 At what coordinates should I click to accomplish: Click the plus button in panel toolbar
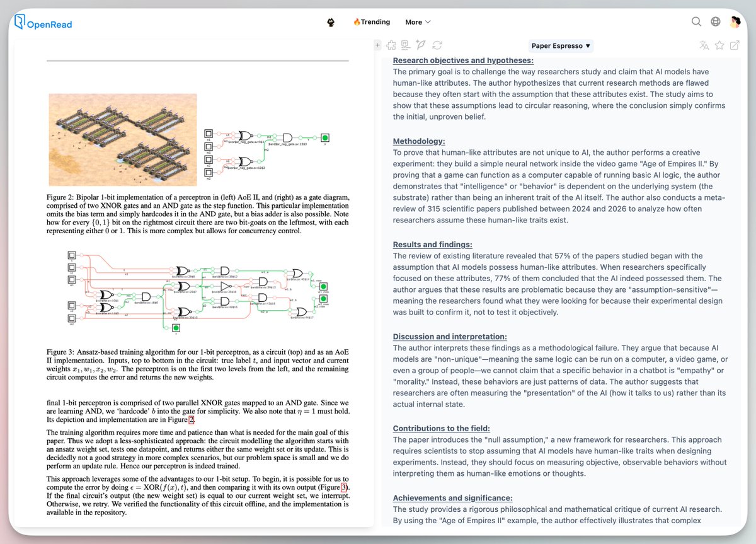[x=378, y=45]
